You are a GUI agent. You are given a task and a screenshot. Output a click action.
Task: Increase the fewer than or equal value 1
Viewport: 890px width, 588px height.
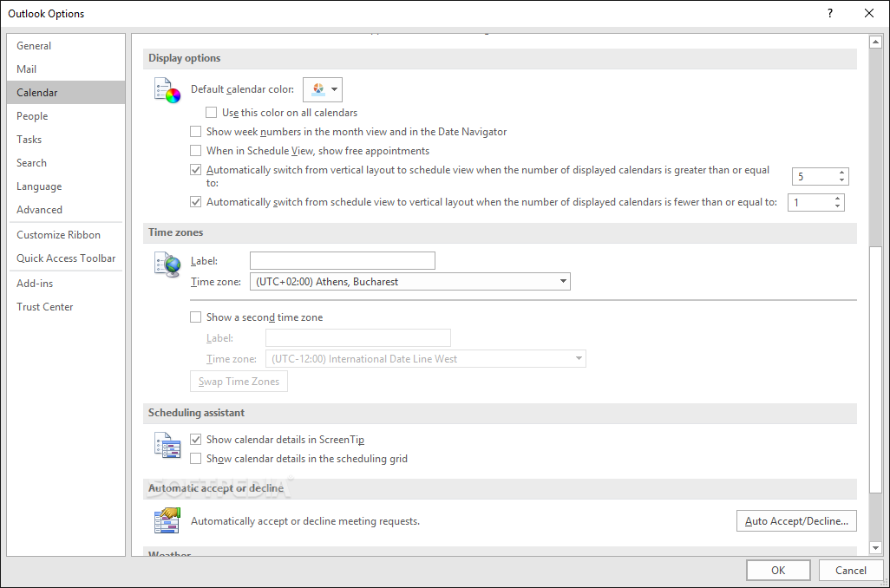point(837,198)
